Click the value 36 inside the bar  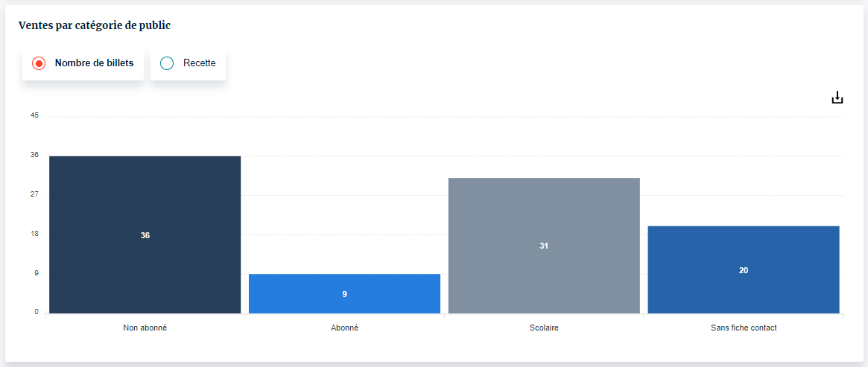click(x=145, y=235)
